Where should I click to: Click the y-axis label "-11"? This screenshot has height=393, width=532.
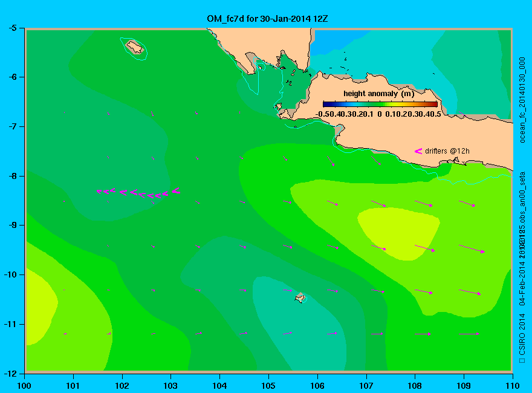(10, 324)
